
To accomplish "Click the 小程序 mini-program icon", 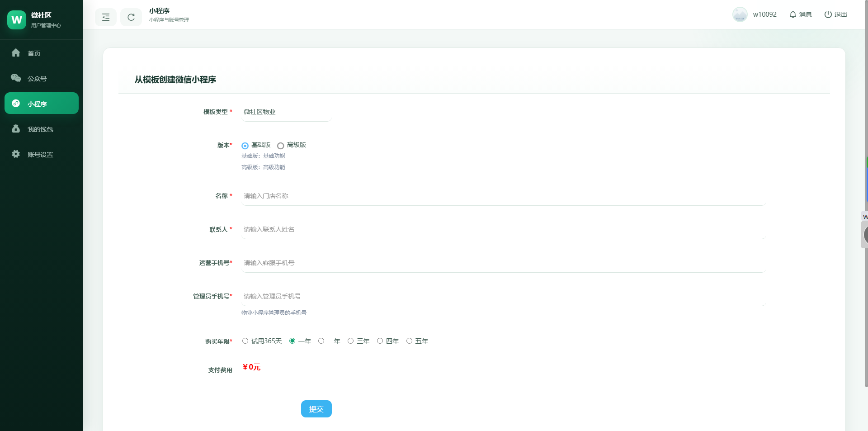I will pos(16,103).
